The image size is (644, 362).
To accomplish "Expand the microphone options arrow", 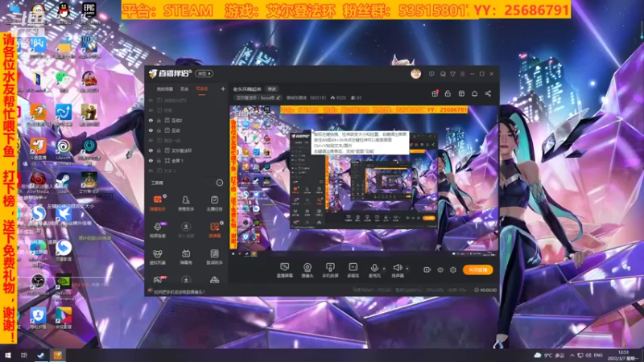I will pos(384,269).
